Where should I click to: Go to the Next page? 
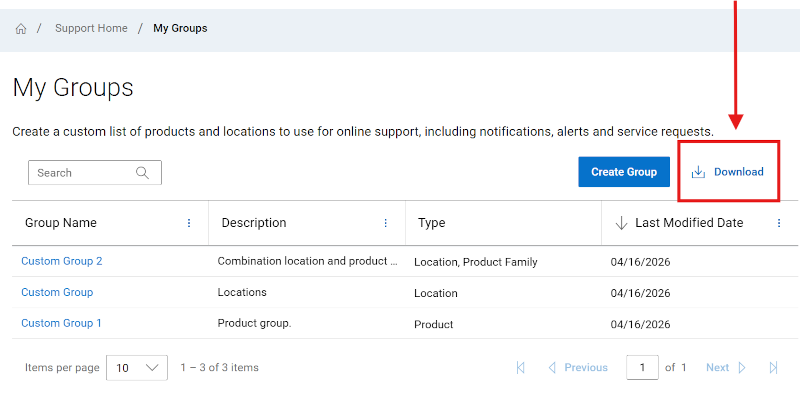point(726,368)
